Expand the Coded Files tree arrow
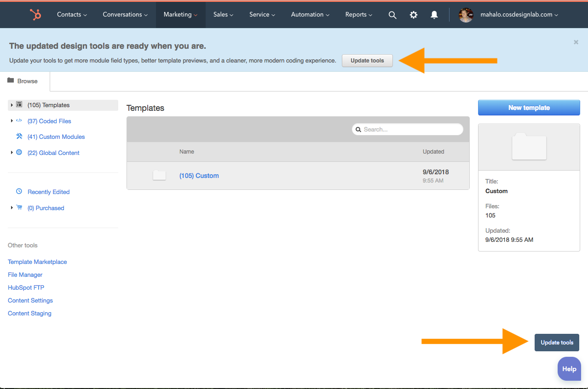This screenshot has width=588, height=389. (12, 121)
